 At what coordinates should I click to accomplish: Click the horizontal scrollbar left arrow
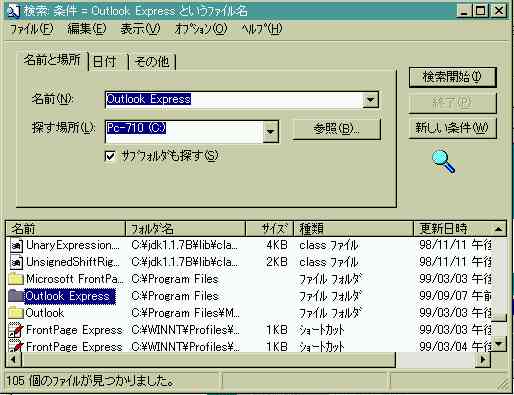14,359
